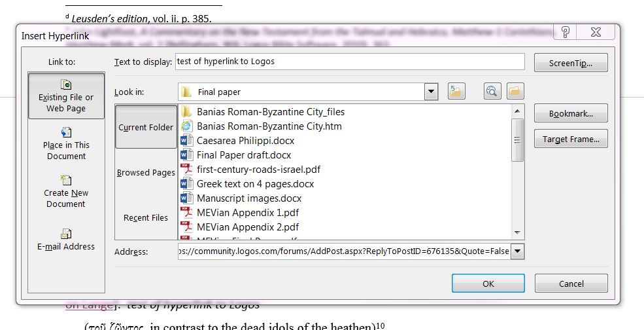Select Manuscript images.docx
The image size is (644, 330).
click(x=249, y=198)
